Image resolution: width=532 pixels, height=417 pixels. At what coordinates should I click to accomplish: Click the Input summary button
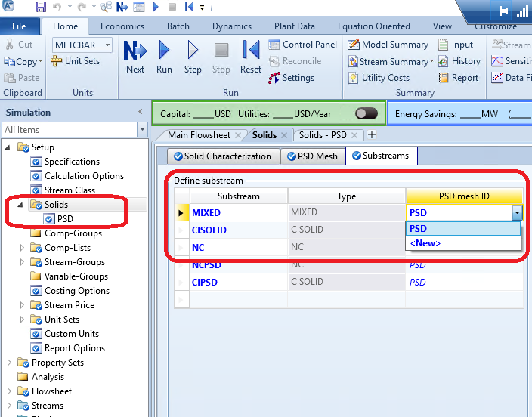coord(456,45)
